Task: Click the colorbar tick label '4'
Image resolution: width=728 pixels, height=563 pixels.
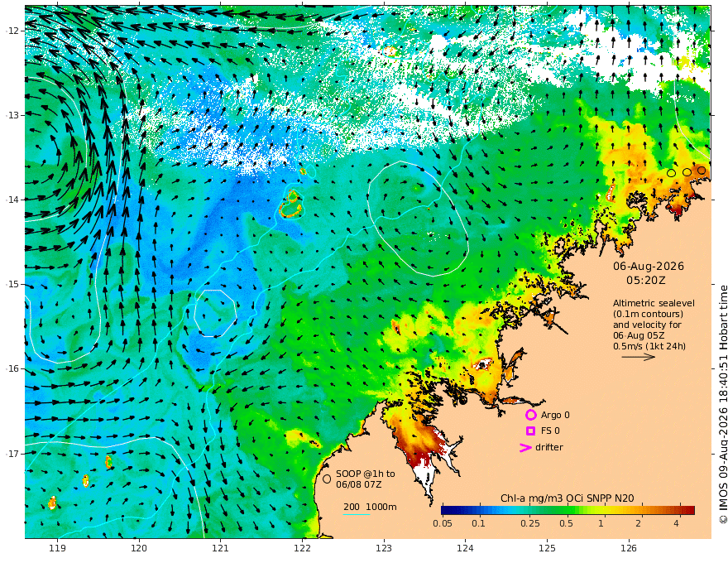Action: 676,523
